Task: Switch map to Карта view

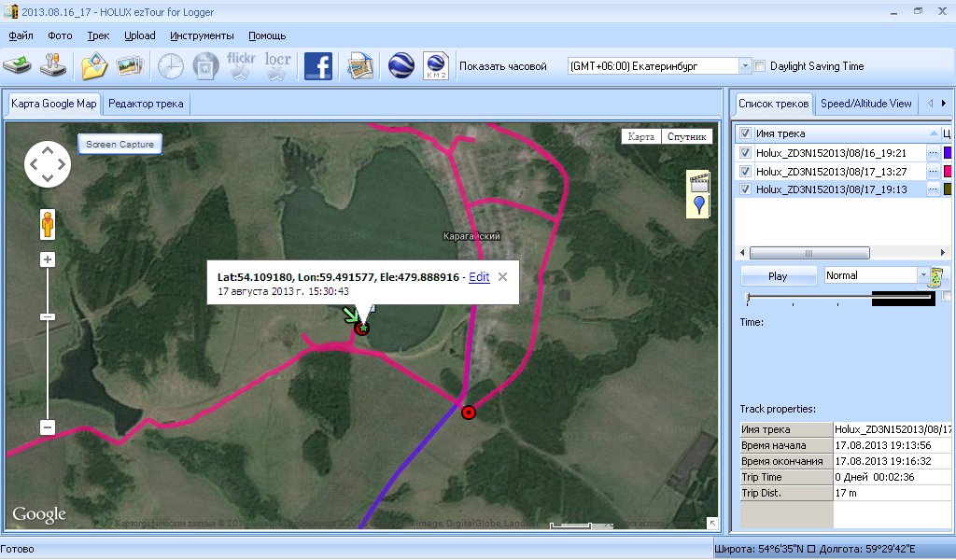Action: pos(640,136)
